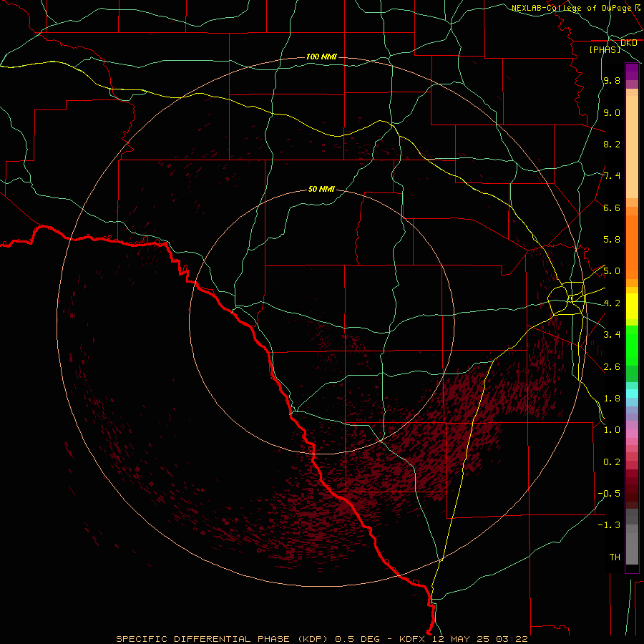
Task: Click the 8.2 value on the color scale
Action: point(612,144)
